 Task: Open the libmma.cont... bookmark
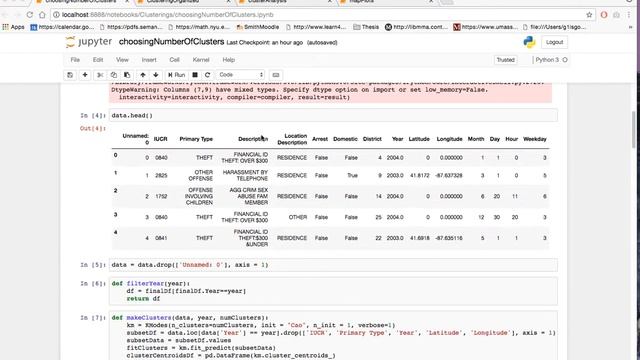click(x=416, y=27)
